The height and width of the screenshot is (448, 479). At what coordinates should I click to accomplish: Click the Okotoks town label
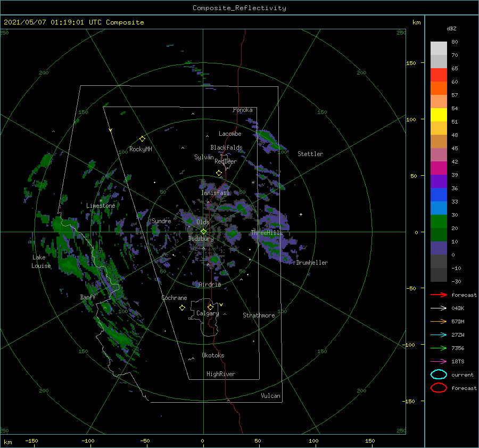[x=213, y=355]
